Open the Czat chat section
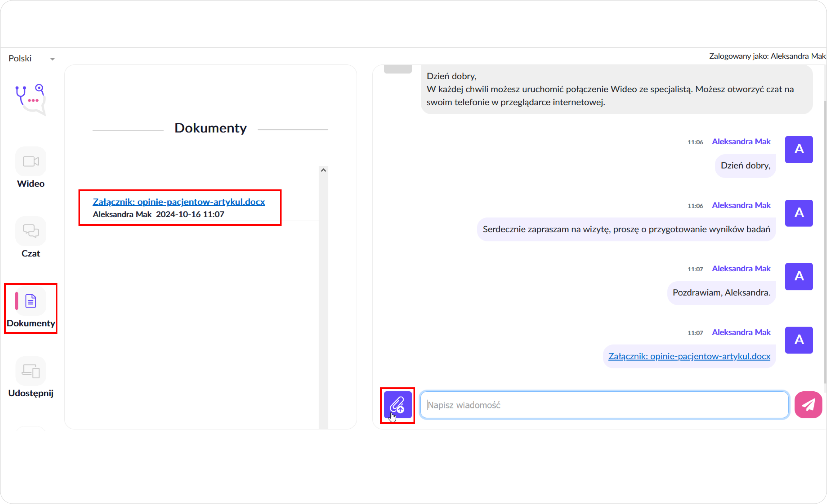This screenshot has height=504, width=827. [x=30, y=237]
